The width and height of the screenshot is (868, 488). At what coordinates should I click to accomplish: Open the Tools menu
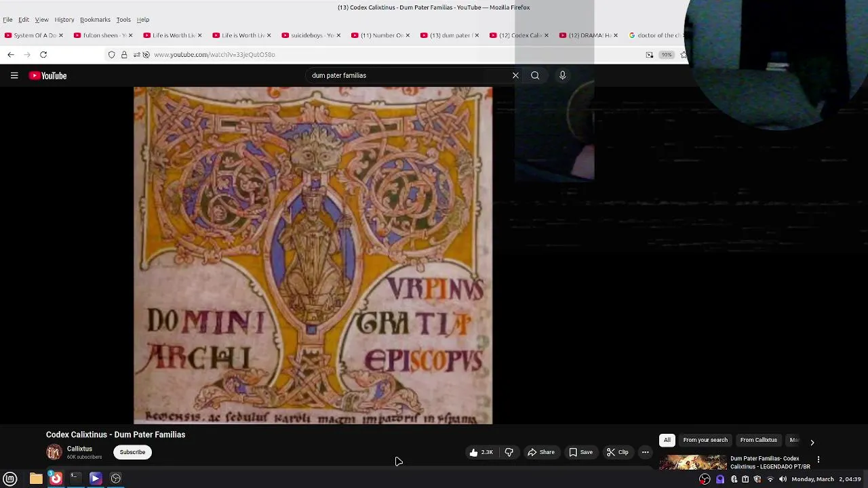point(123,20)
